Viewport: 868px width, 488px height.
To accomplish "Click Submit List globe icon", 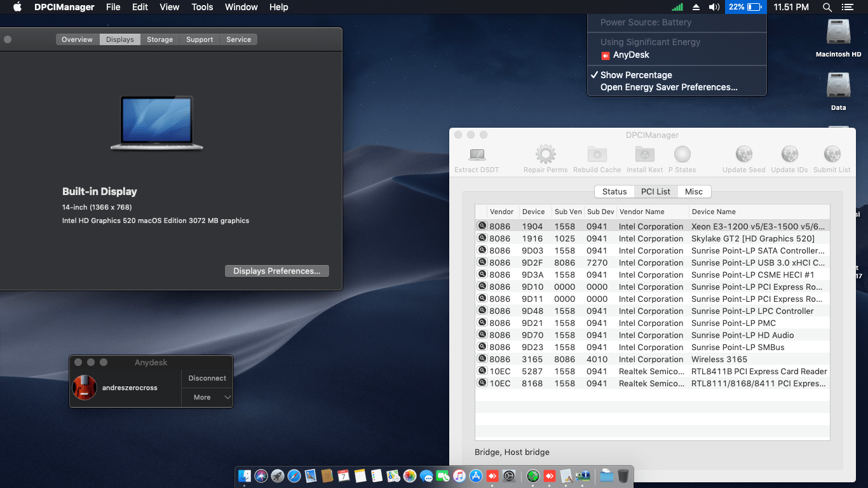I will tap(832, 154).
